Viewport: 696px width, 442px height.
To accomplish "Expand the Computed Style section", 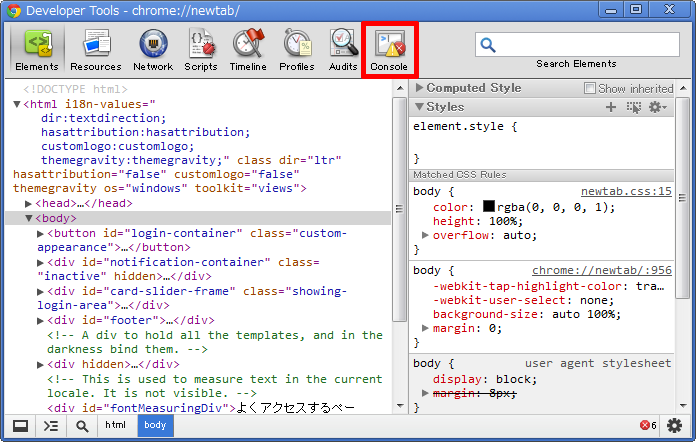I will coord(419,88).
